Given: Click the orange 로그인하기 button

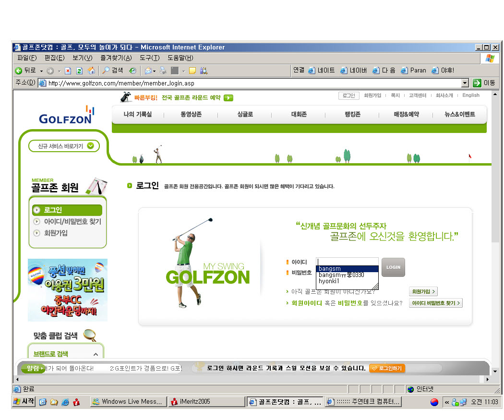Looking at the screenshot, I should (x=387, y=368).
